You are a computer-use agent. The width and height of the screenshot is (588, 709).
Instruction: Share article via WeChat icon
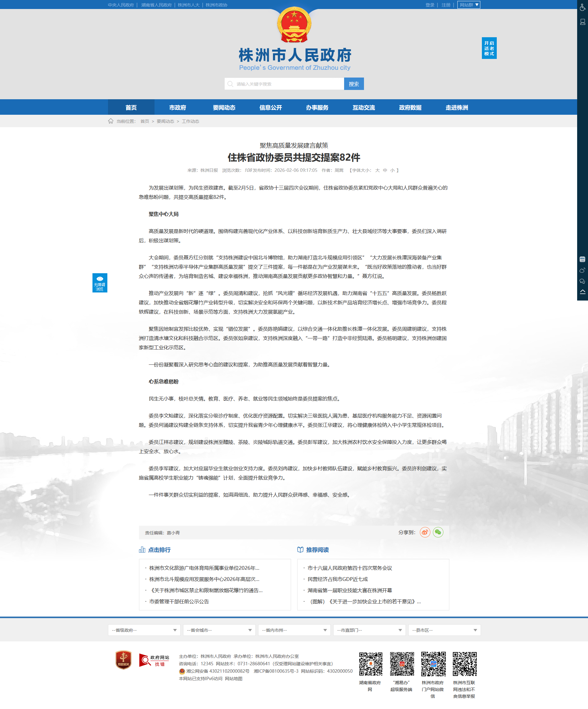[x=438, y=533]
